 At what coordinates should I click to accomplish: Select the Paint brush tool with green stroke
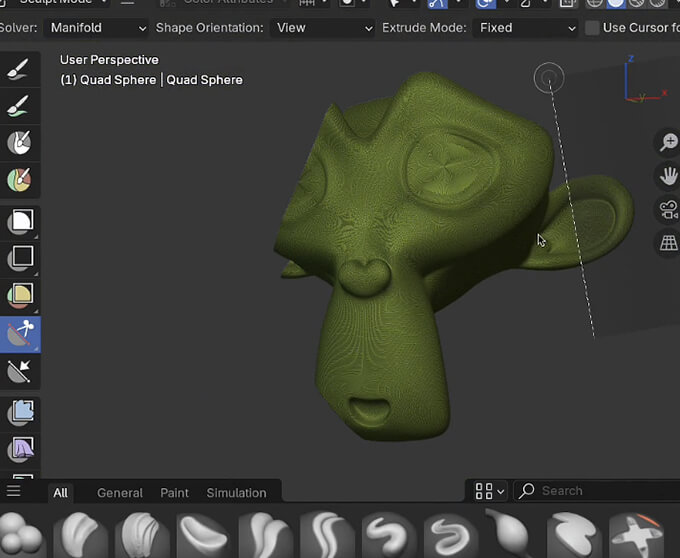(x=20, y=106)
